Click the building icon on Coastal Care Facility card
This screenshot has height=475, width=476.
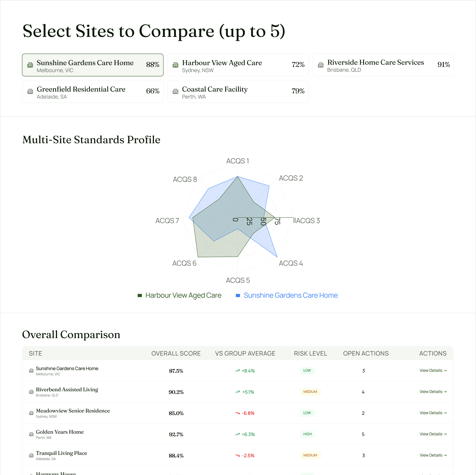point(176,91)
